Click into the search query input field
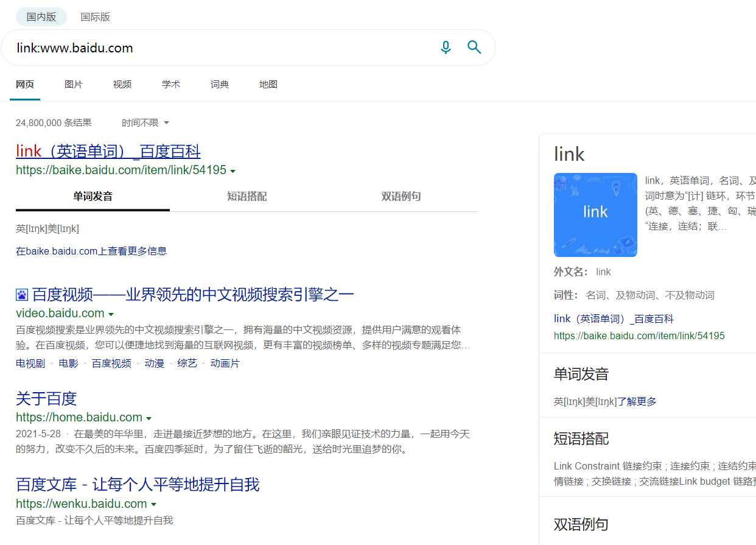756x545 pixels. click(219, 48)
